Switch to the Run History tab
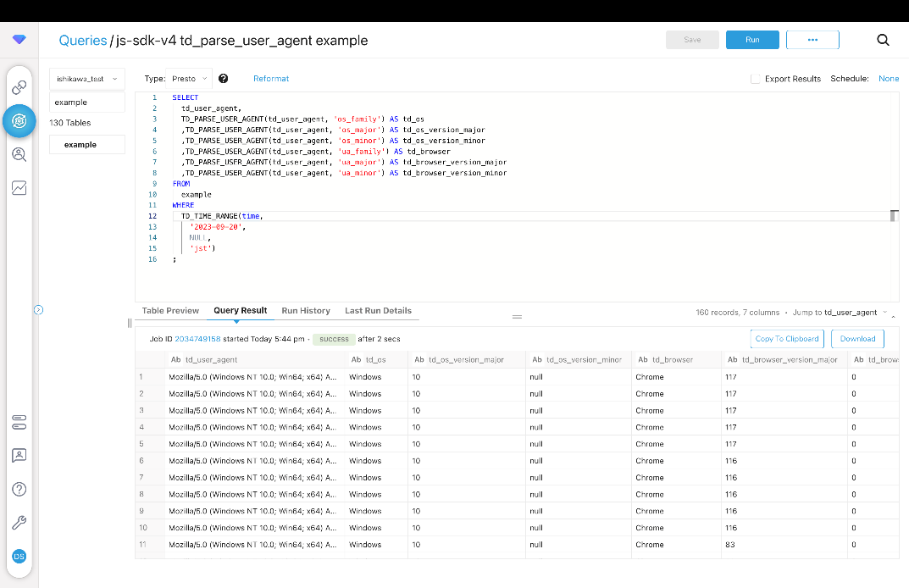This screenshot has height=588, width=909. point(306,311)
